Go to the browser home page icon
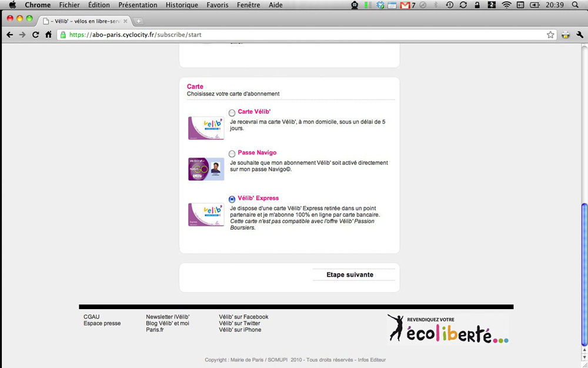 coord(48,35)
